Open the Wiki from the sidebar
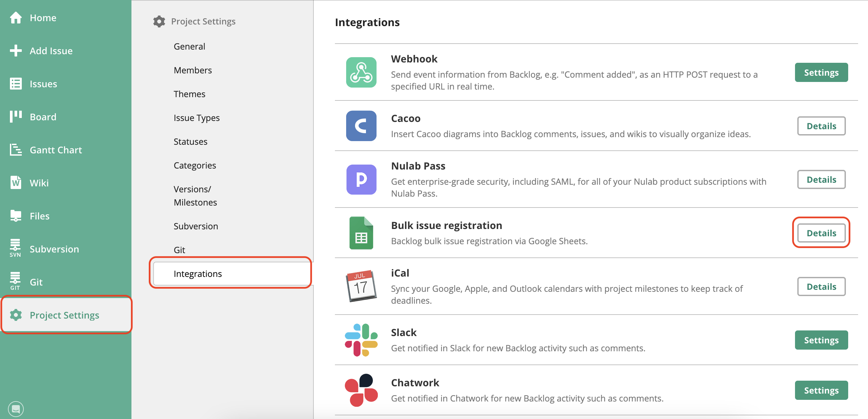 [x=16, y=183]
